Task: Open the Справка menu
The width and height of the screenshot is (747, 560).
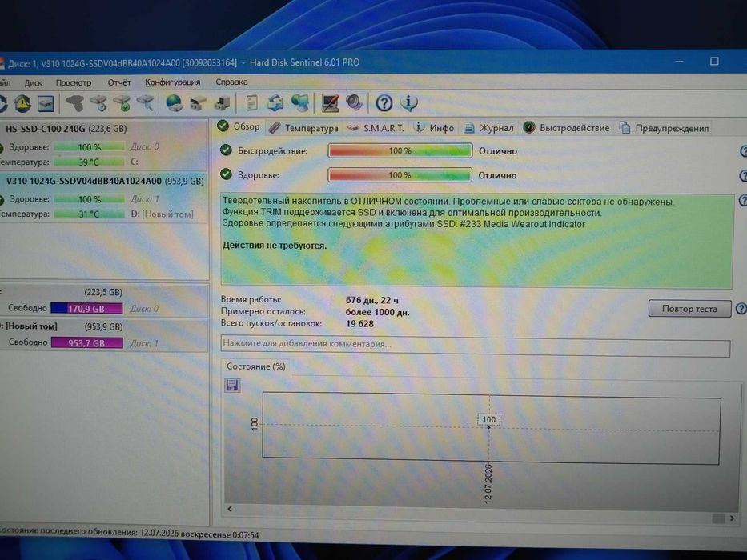Action: point(231,82)
